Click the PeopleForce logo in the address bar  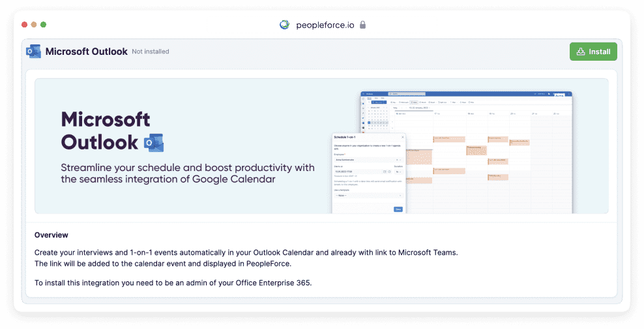[284, 25]
